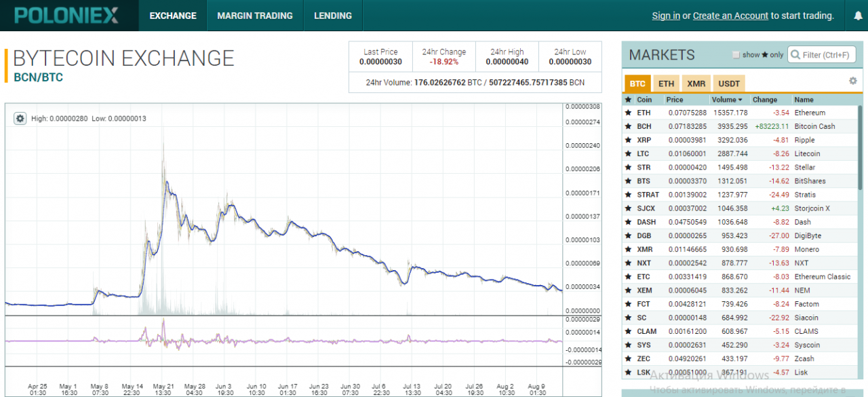The height and width of the screenshot is (397, 868).
Task: Select the Stratis market name
Action: pyautogui.click(x=805, y=195)
